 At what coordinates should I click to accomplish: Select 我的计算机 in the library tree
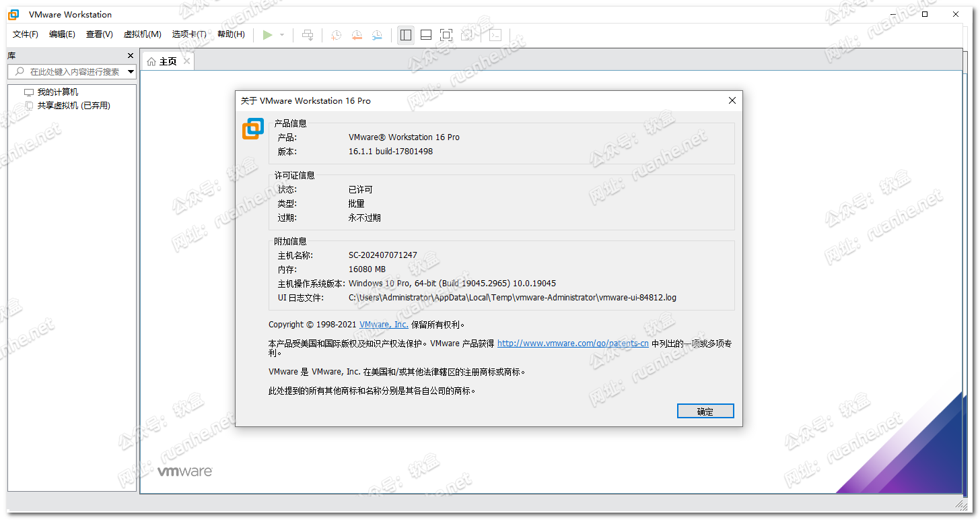tap(57, 92)
